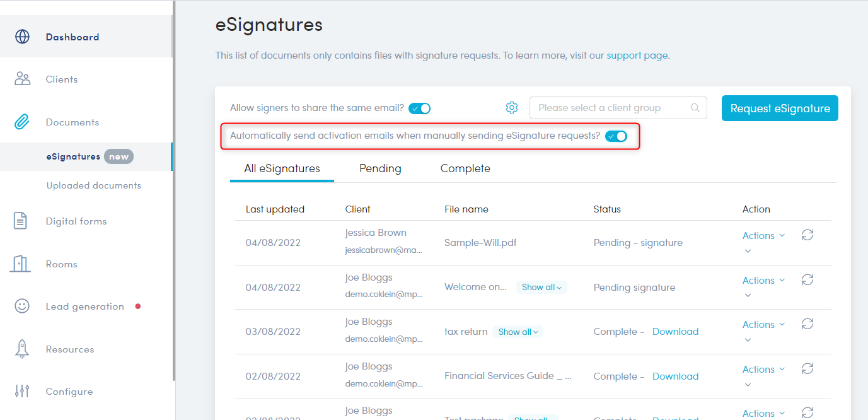Click the Digital forms page icon
868x420 pixels.
click(x=21, y=221)
